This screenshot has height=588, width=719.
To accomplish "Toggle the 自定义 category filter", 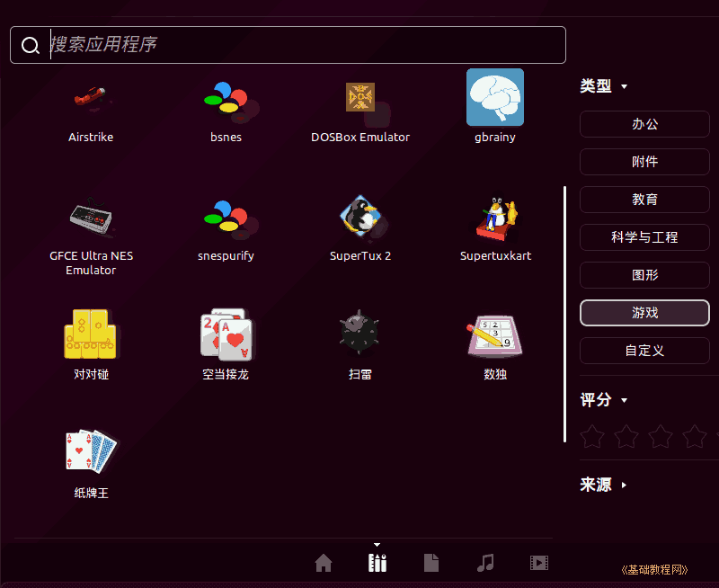I will point(644,351).
